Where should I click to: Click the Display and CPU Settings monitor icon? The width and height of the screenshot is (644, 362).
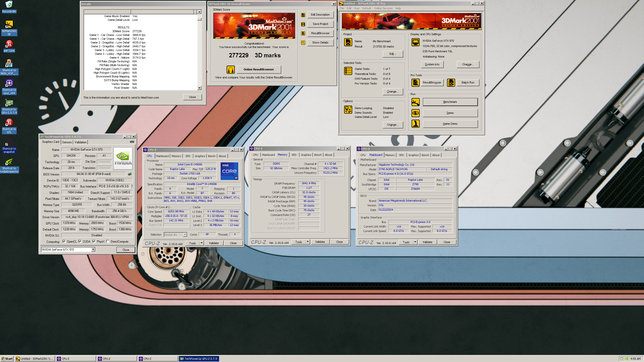(x=416, y=42)
